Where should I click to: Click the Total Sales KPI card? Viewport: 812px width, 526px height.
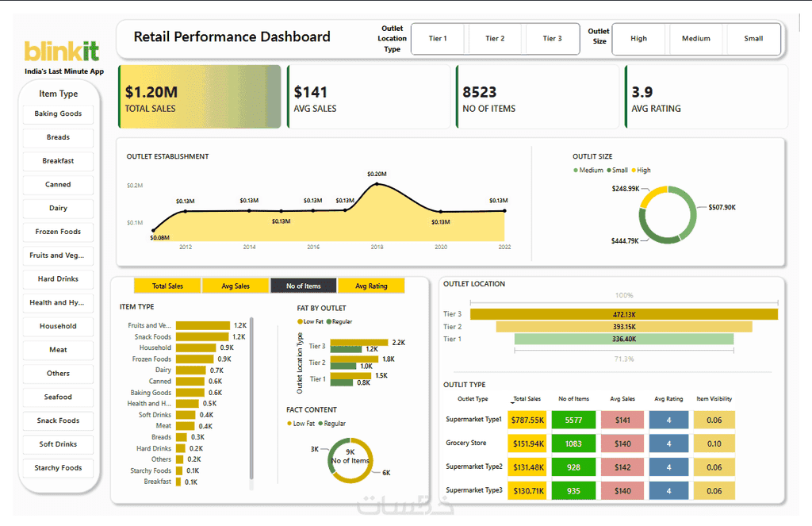[x=200, y=97]
